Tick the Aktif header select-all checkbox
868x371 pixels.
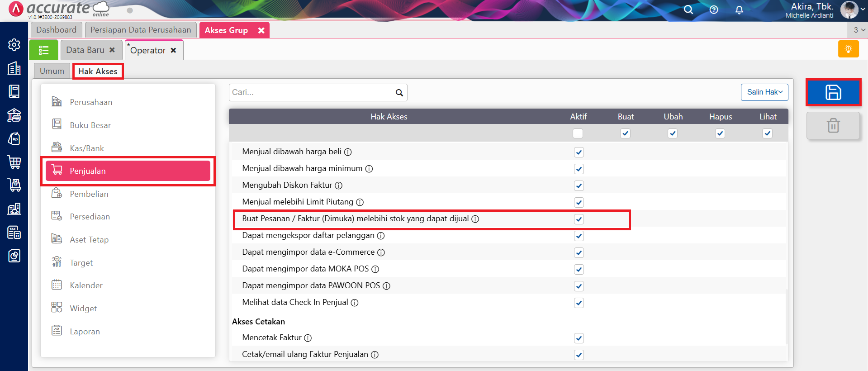pyautogui.click(x=578, y=133)
